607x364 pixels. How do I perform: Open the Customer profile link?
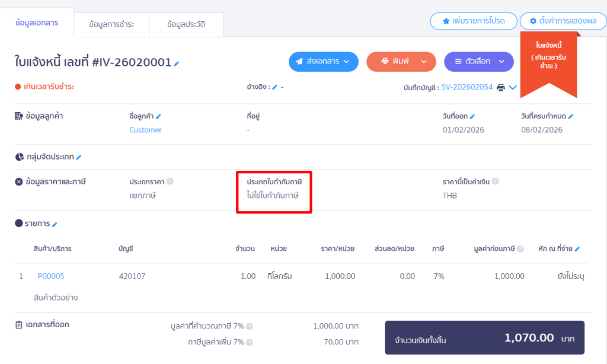(145, 130)
